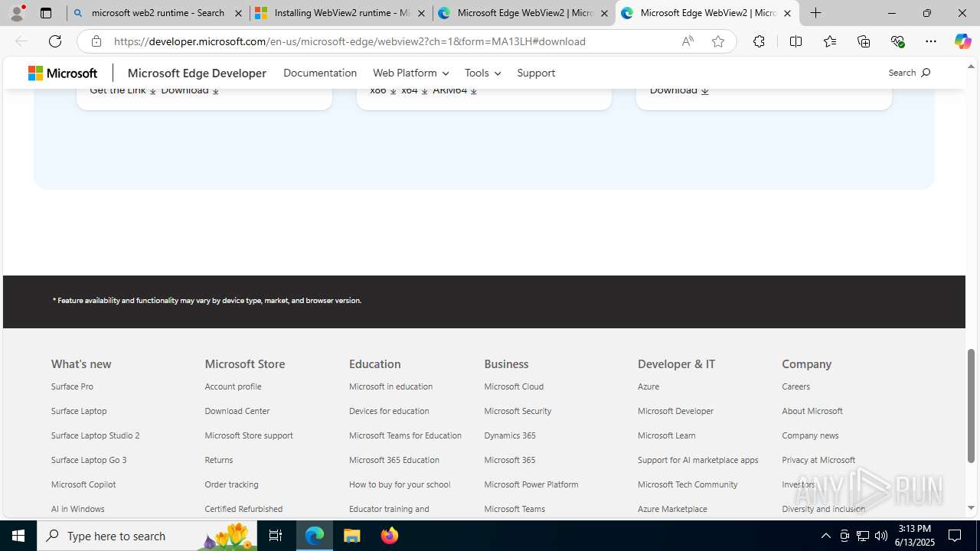Viewport: 980px width, 551px height.
Task: Open Microsoft Copilot footer link
Action: (83, 484)
